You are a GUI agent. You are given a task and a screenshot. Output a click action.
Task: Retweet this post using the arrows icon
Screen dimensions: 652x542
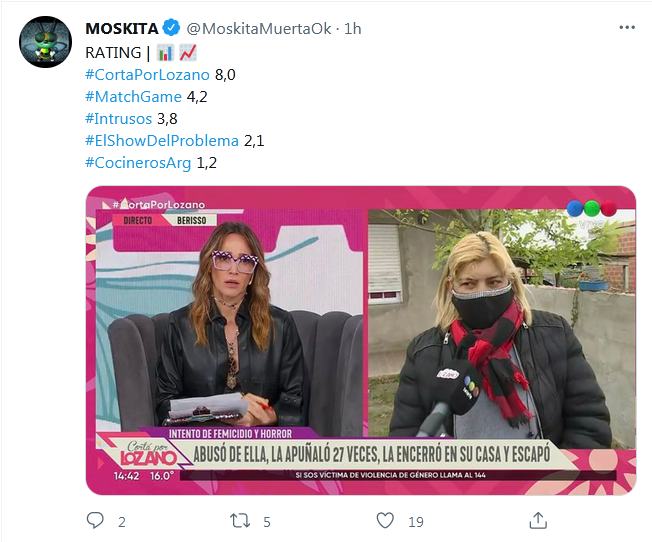tap(240, 520)
